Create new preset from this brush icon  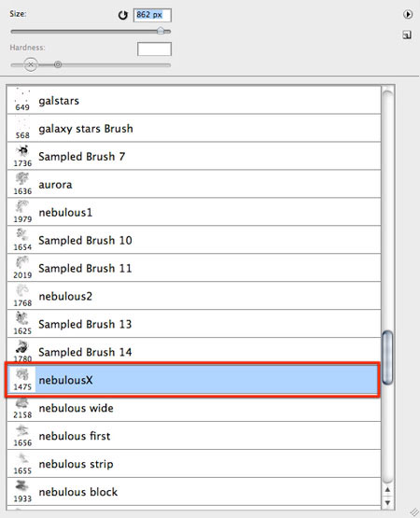click(407, 35)
